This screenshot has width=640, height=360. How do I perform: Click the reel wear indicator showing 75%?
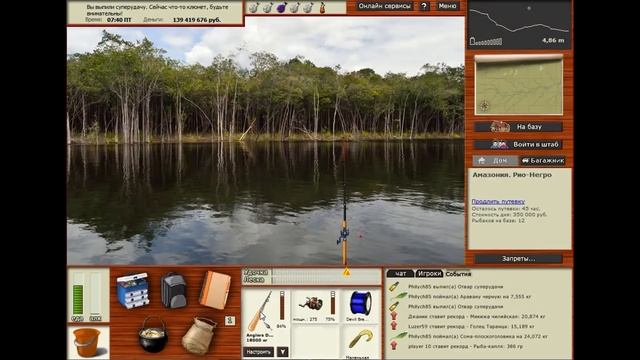tap(333, 303)
